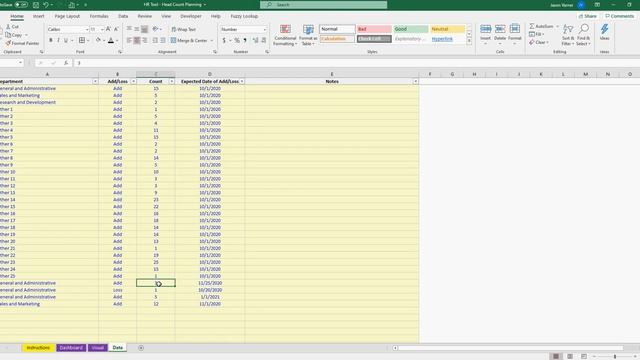This screenshot has width=640, height=360.
Task: Click the Share button
Action: pyautogui.click(x=588, y=16)
